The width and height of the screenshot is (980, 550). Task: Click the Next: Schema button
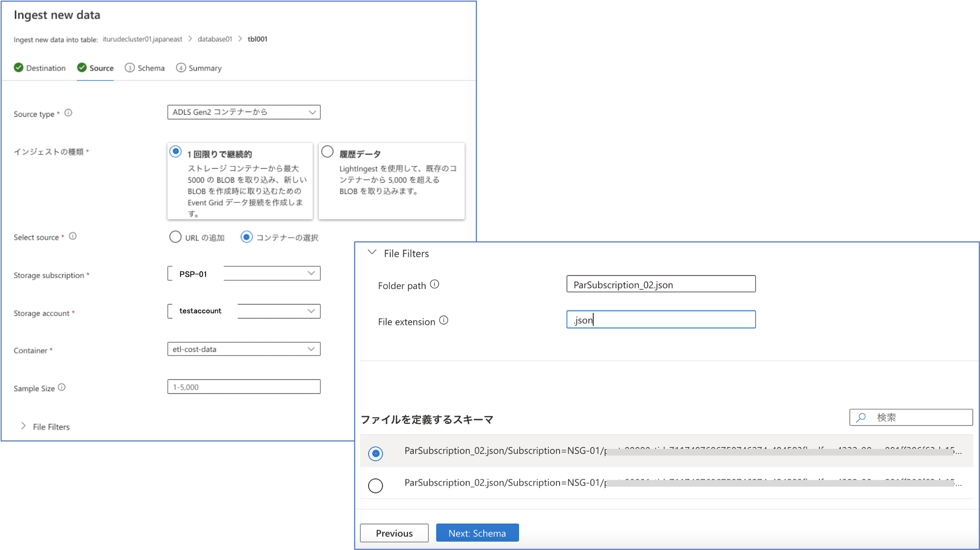pos(477,533)
